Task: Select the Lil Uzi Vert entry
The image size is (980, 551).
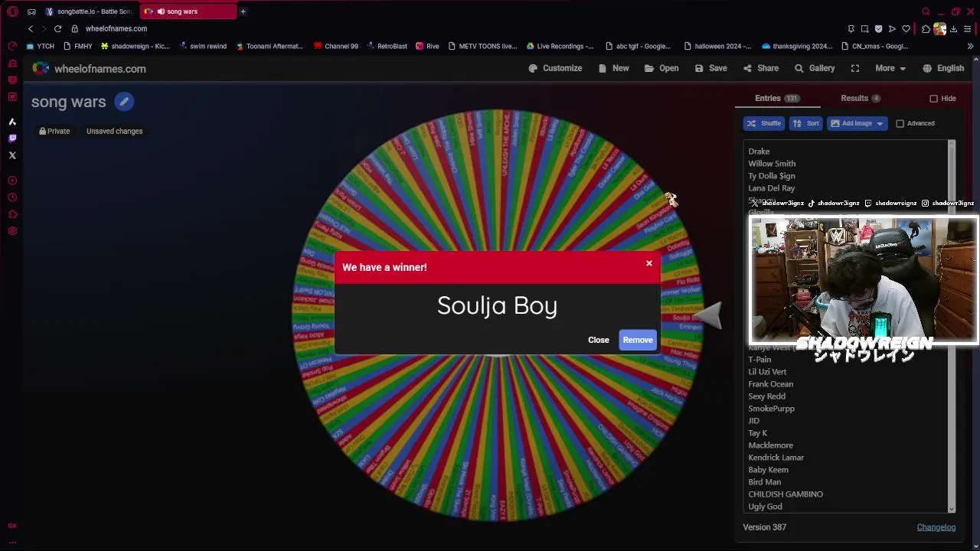Action: click(x=767, y=372)
